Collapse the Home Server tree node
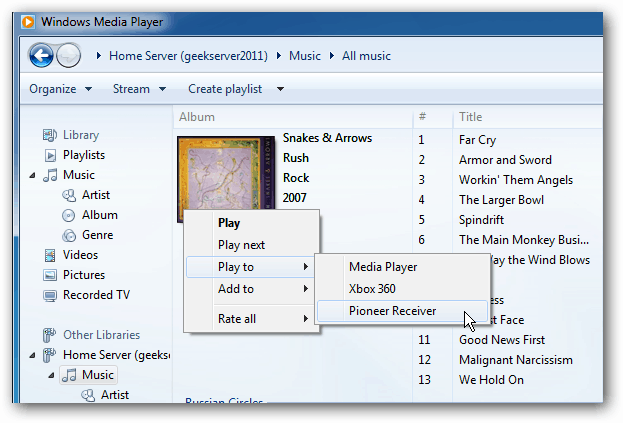623x423 pixels. [33, 355]
